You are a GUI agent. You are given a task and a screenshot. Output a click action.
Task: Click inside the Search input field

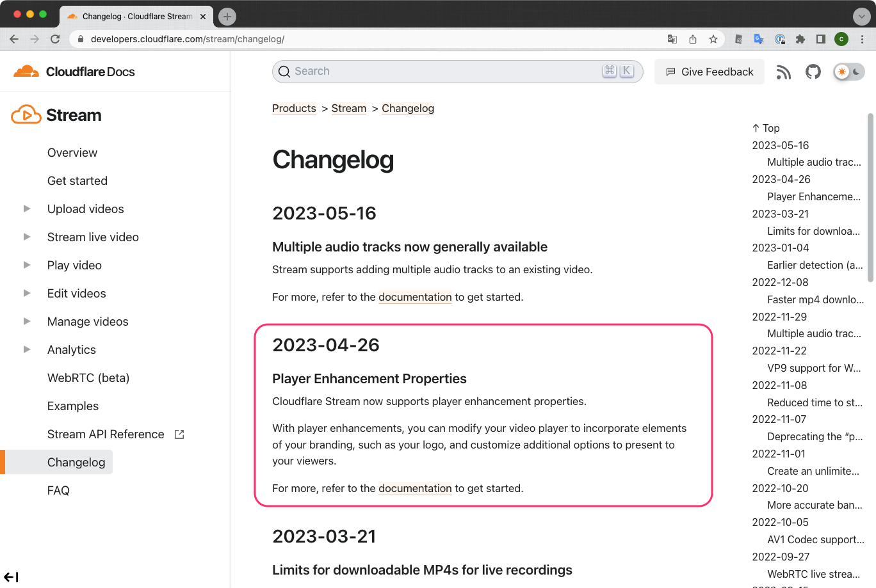(448, 72)
